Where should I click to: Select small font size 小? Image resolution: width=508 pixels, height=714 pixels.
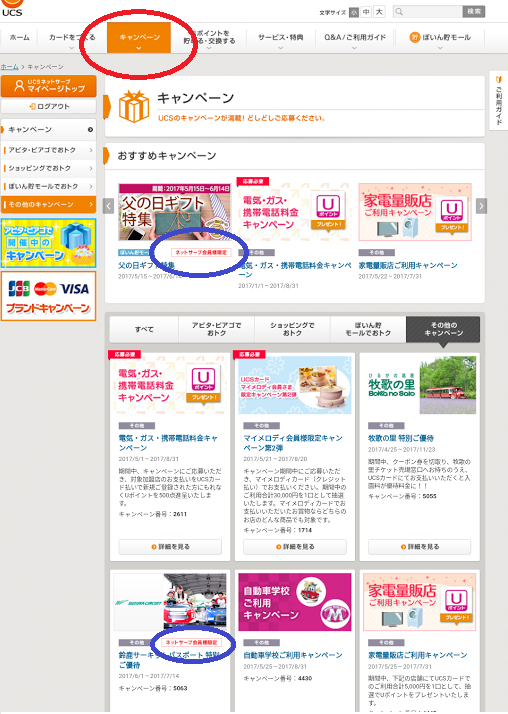tap(354, 12)
